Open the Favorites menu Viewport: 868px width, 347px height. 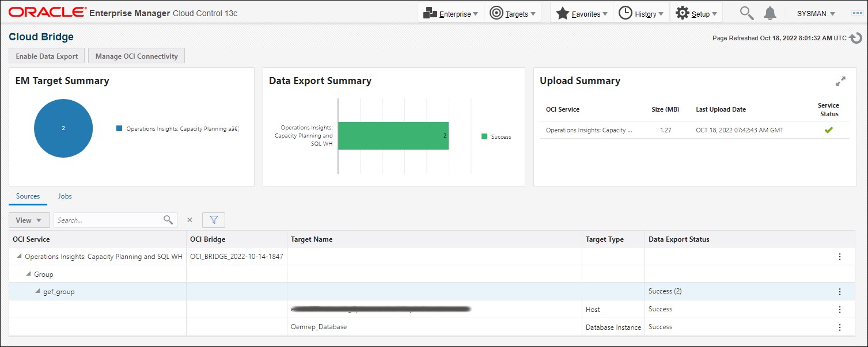click(582, 13)
